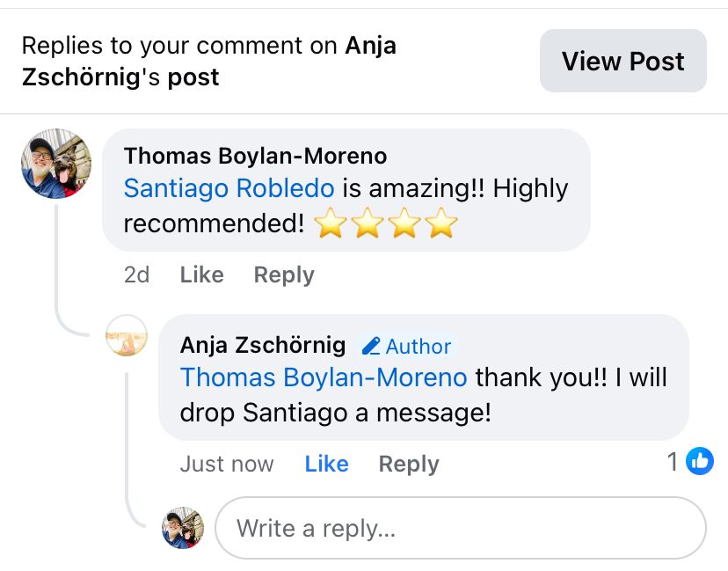728x571 pixels.
Task: Click your avatar beside the reply field
Action: (183, 528)
